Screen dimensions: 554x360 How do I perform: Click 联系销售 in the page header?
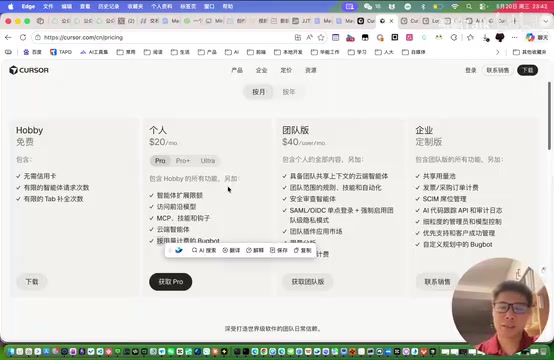[497, 70]
